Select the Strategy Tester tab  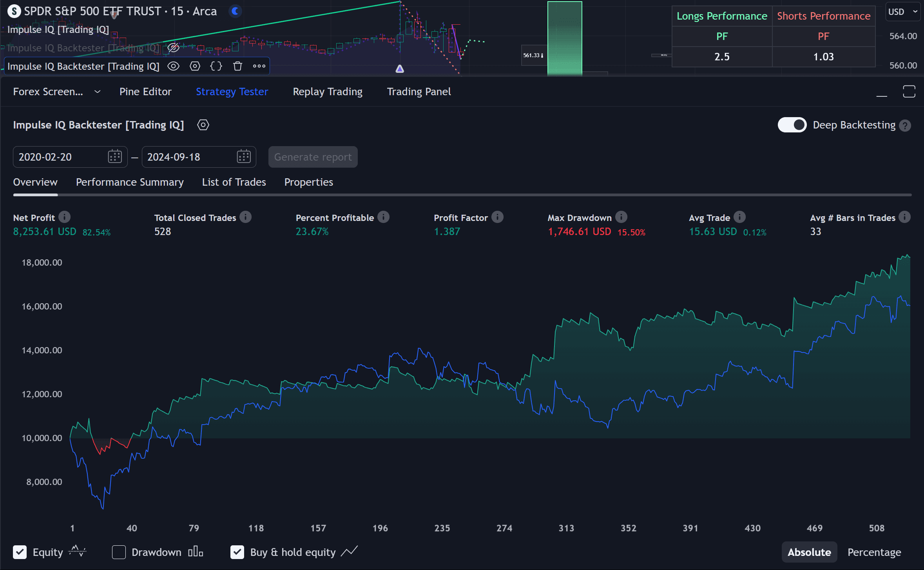click(232, 92)
